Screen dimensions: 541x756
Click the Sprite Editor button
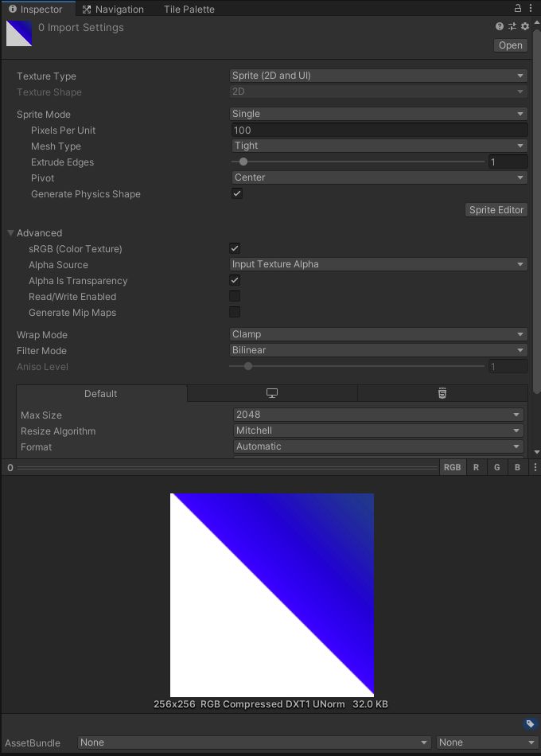496,210
